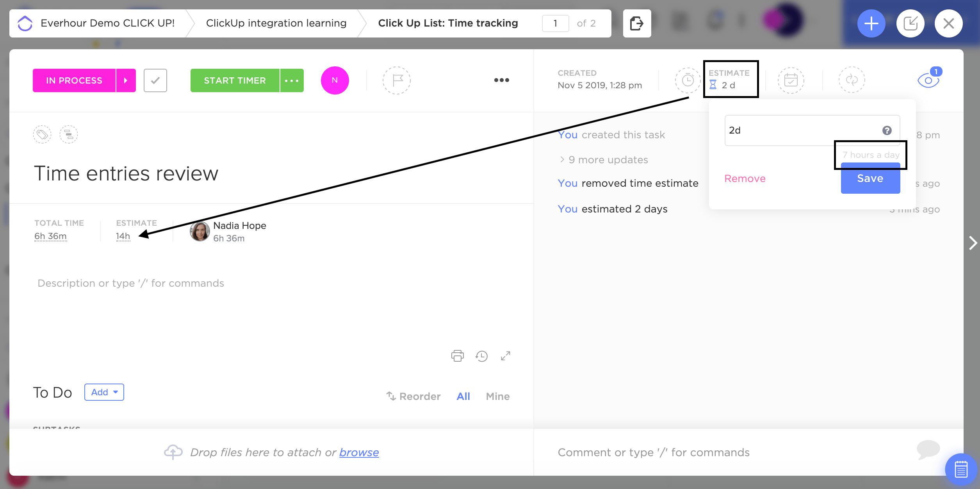Select the All to-do filter
Image resolution: width=980 pixels, height=489 pixels.
[463, 396]
